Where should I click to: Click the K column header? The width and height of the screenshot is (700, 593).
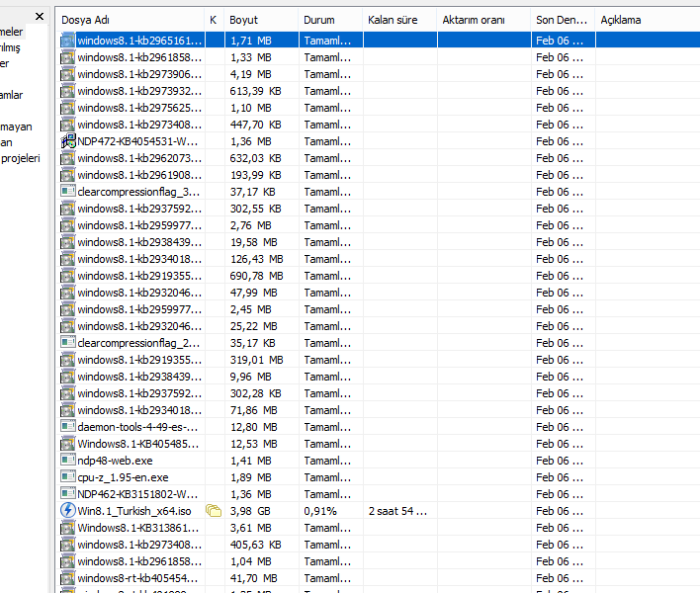click(215, 20)
